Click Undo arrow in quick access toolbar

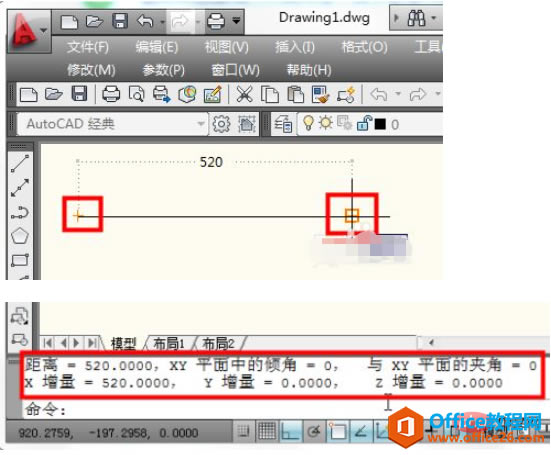pyautogui.click(x=145, y=21)
